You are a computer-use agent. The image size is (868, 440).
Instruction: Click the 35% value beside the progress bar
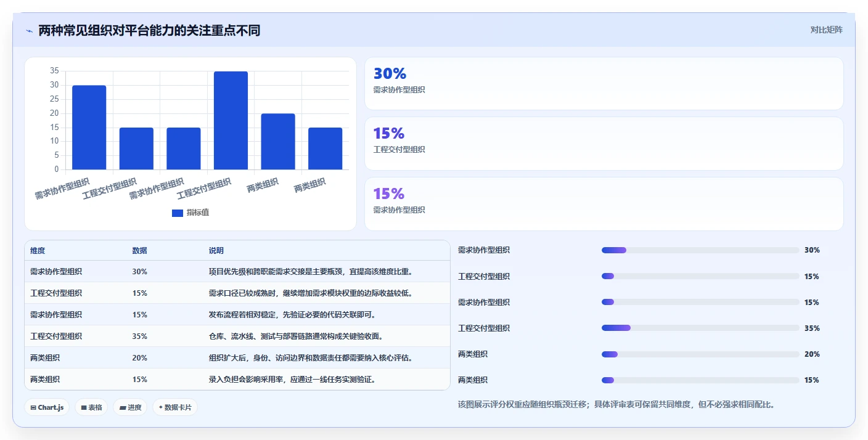[812, 328]
